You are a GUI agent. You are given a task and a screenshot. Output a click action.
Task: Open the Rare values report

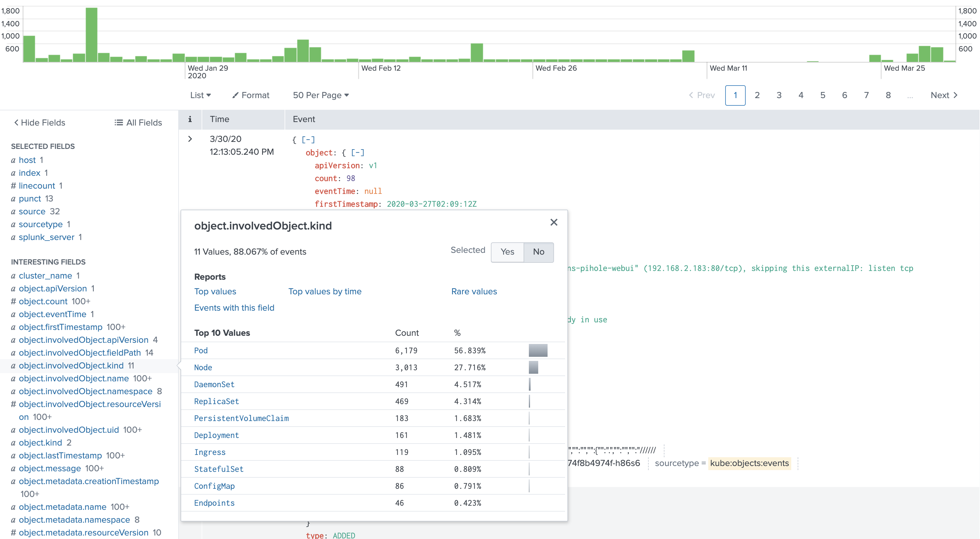point(474,292)
